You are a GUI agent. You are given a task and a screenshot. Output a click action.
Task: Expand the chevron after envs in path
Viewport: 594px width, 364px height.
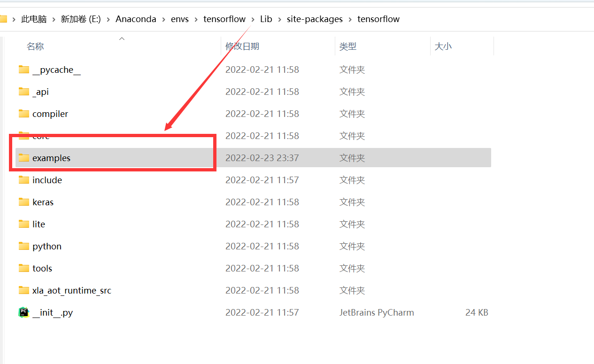tap(196, 19)
